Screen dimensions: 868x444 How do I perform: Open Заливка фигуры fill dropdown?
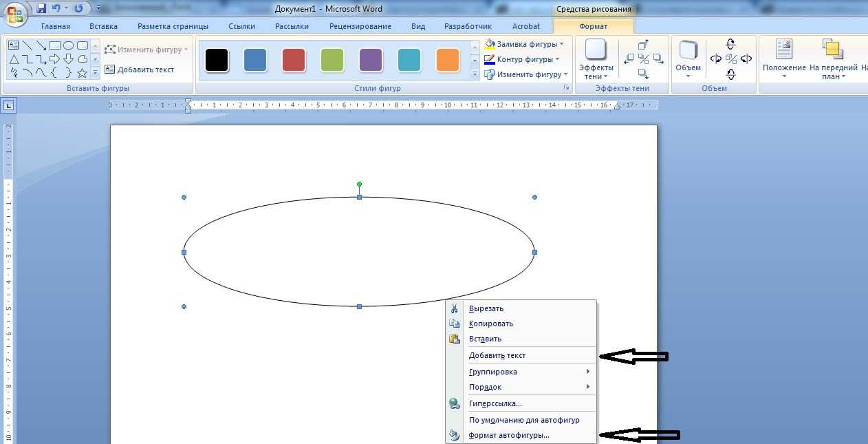(x=523, y=44)
